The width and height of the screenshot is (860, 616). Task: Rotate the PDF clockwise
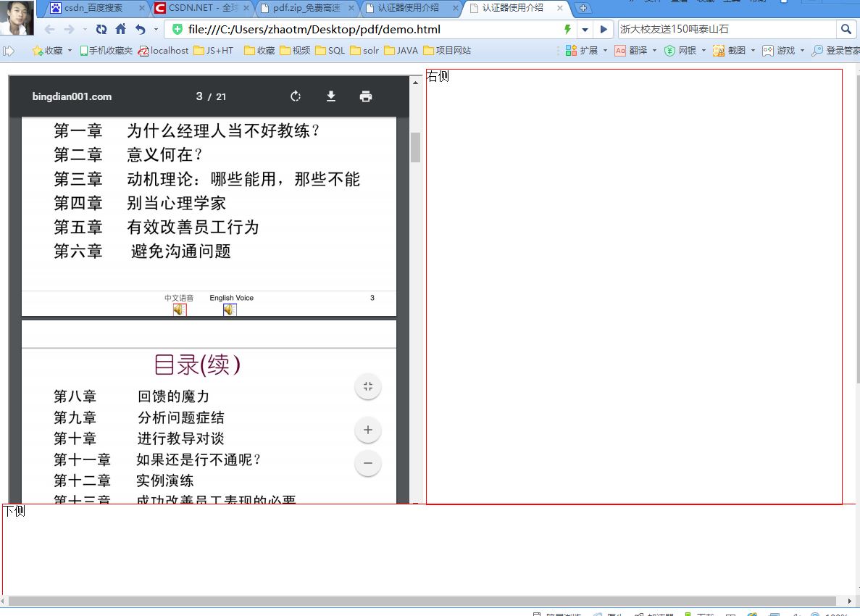tap(296, 96)
